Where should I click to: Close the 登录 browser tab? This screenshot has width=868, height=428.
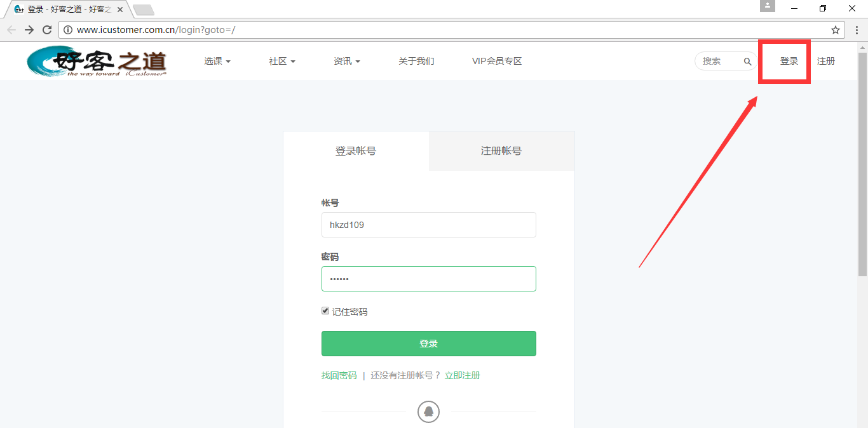point(120,10)
